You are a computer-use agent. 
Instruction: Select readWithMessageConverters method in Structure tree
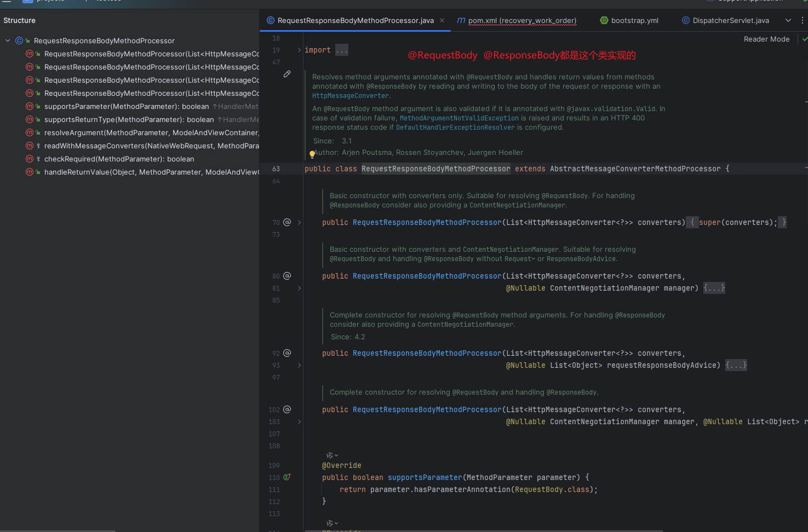[x=152, y=146]
